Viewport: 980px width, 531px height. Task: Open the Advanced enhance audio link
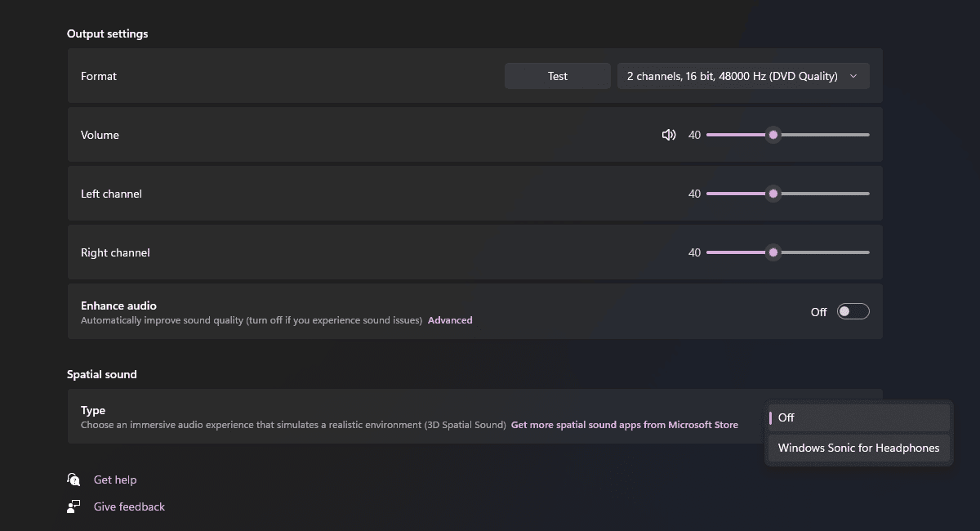point(450,320)
